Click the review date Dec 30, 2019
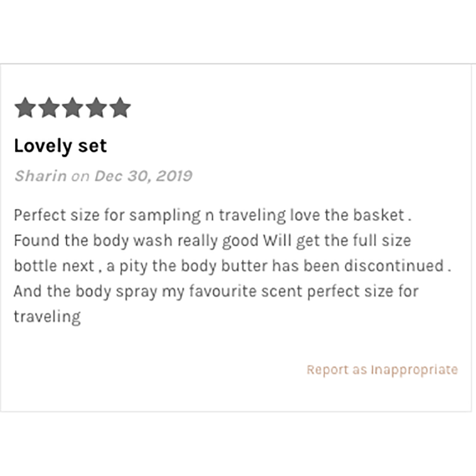Viewport: 476px width, 476px height. (x=143, y=176)
